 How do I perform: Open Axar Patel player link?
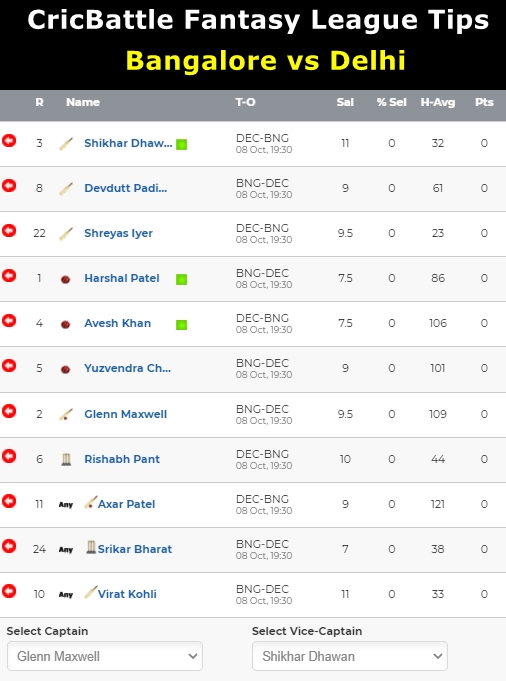tap(126, 504)
